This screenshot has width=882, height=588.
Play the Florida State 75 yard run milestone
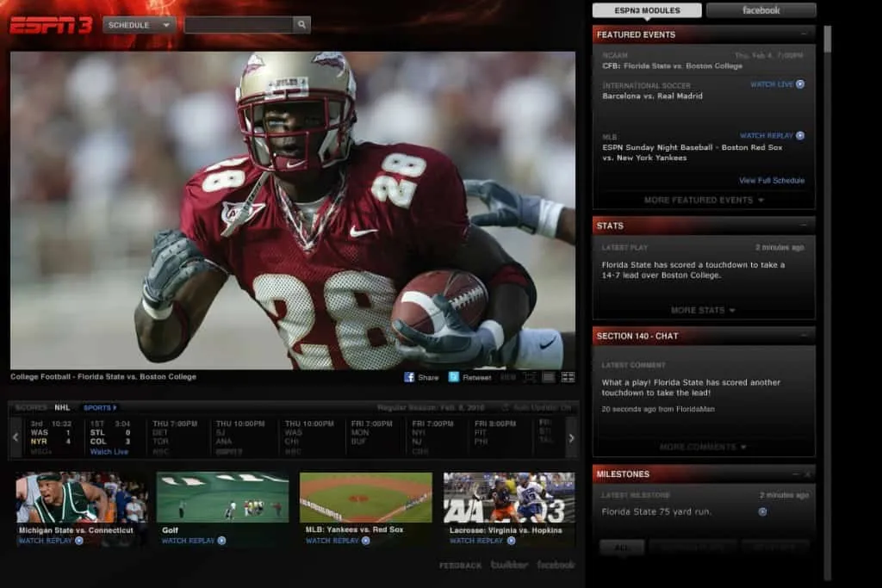click(762, 511)
